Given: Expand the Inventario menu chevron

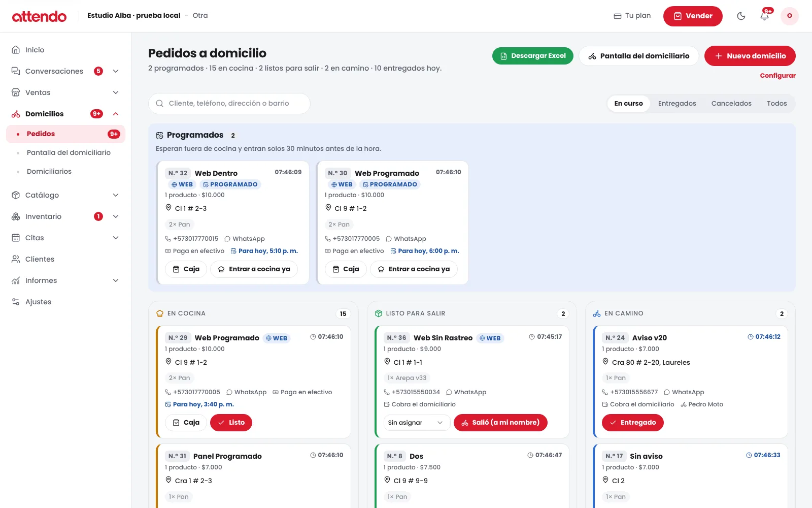Looking at the screenshot, I should pos(116,216).
